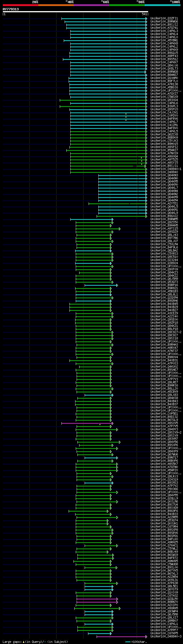Click the white query sequence ruler bar
Image resolution: width=183 pixels, height=644 pixels.
tap(75, 12)
